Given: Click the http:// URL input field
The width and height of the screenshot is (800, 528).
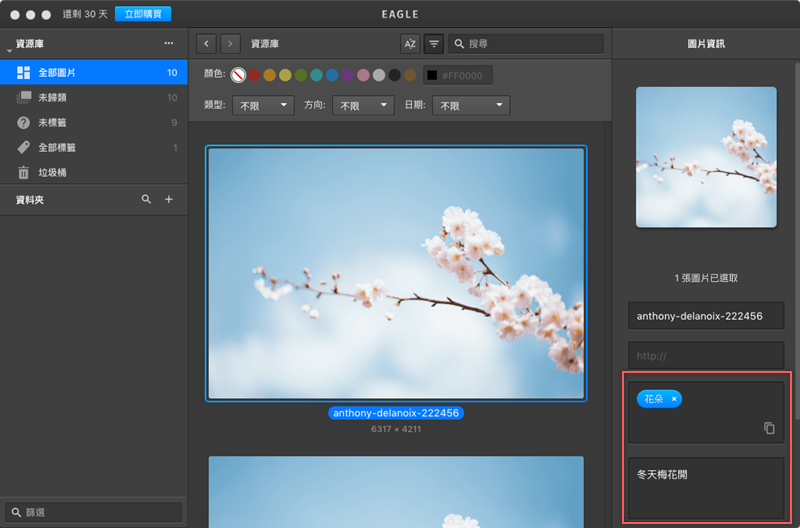Looking at the screenshot, I should [x=706, y=355].
